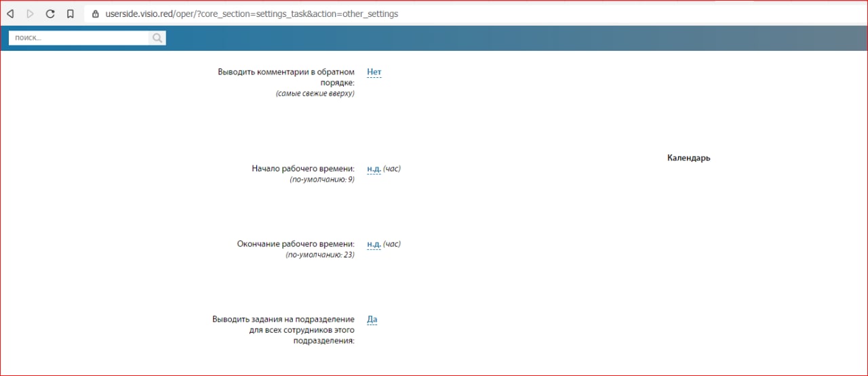Click into the 'поиск...' search field
This screenshot has width=868, height=376.
[x=79, y=38]
